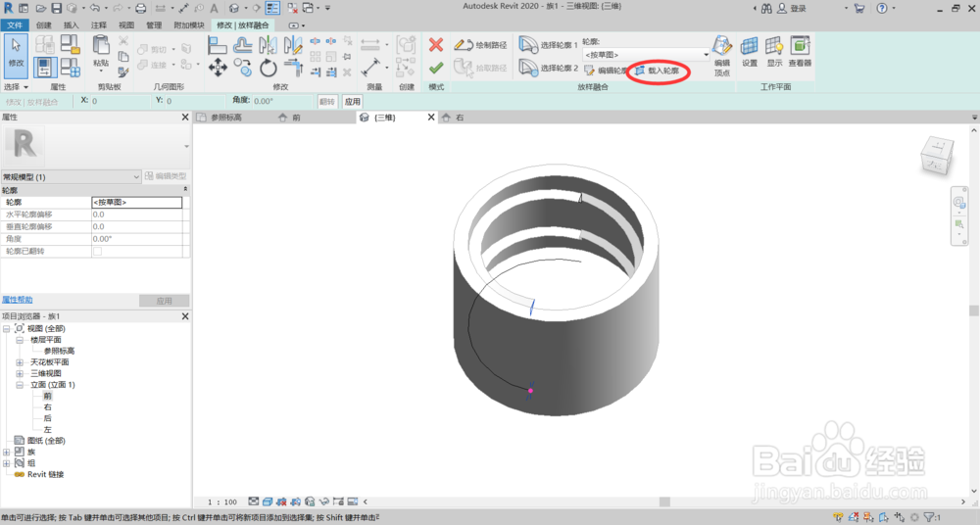Click 编辑轮廓 (Edit Profile) button
The height and width of the screenshot is (525, 980).
tap(605, 71)
